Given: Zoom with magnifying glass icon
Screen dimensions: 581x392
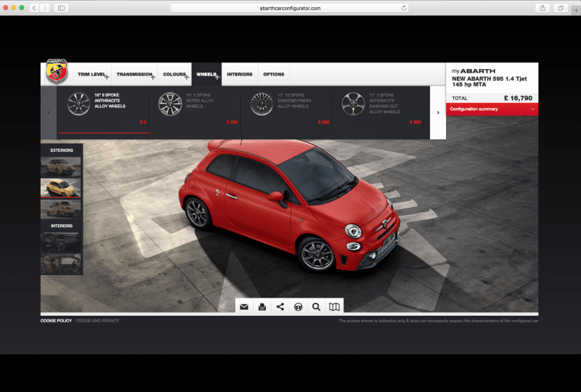Looking at the screenshot, I should click(316, 307).
